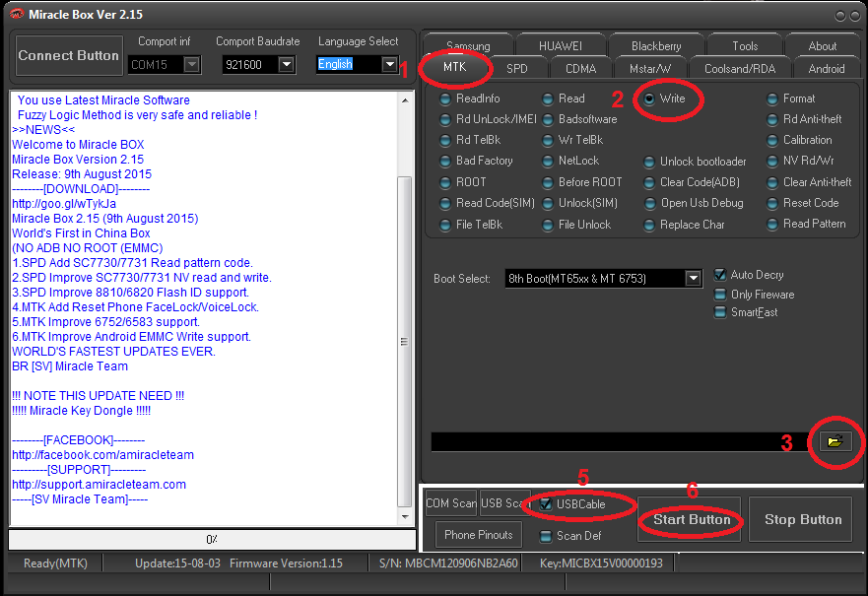
Task: Switch to the MTK tab
Action: coord(455,67)
